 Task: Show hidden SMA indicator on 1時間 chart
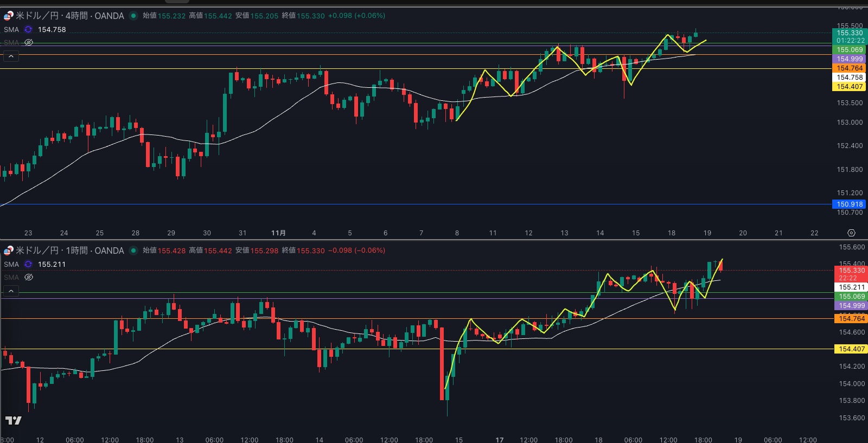29,277
